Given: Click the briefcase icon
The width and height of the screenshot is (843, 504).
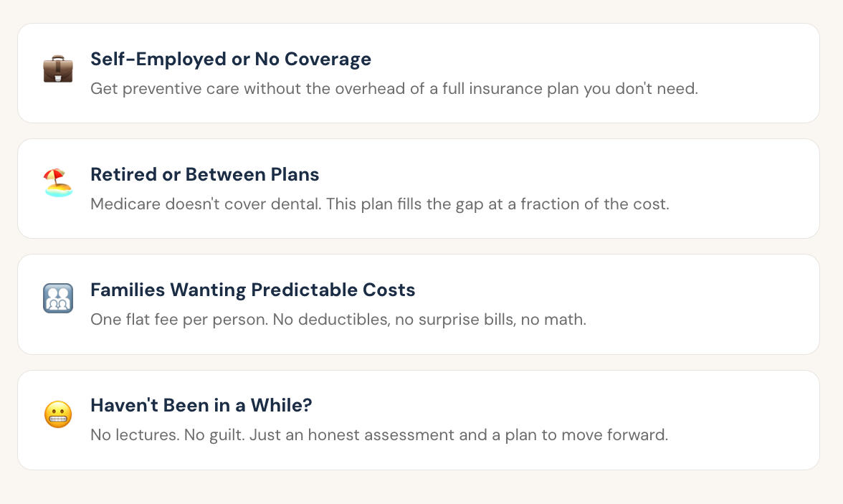Looking at the screenshot, I should coord(58,70).
